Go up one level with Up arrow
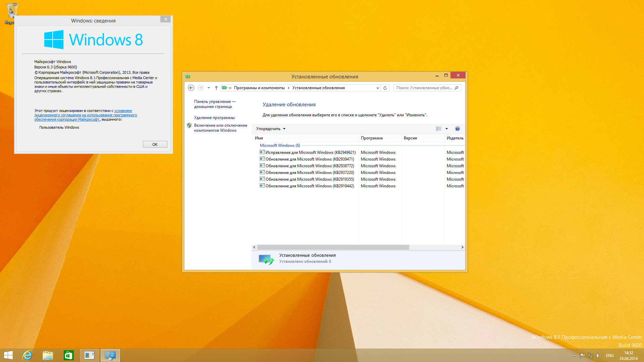Screen dimensions: 644x362 point(216,88)
